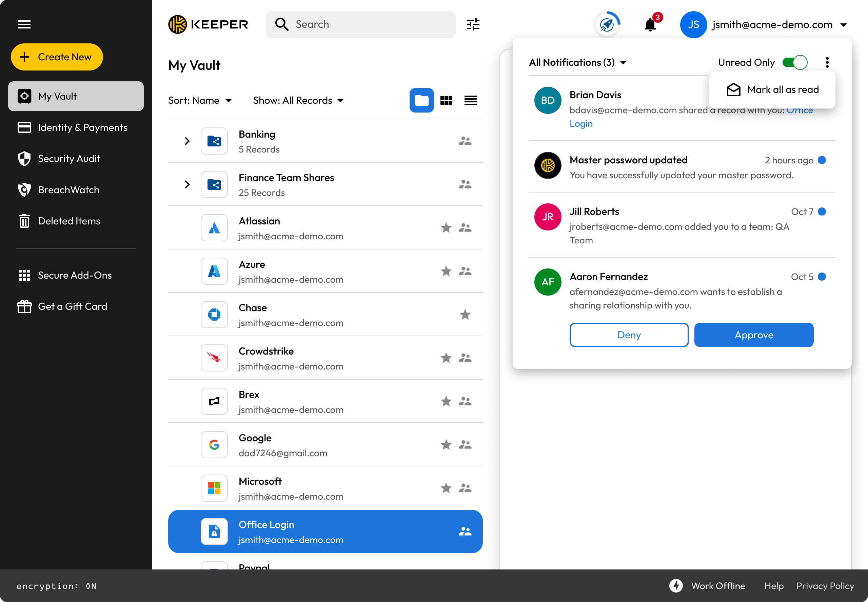Select Mark all as read

coord(773,90)
